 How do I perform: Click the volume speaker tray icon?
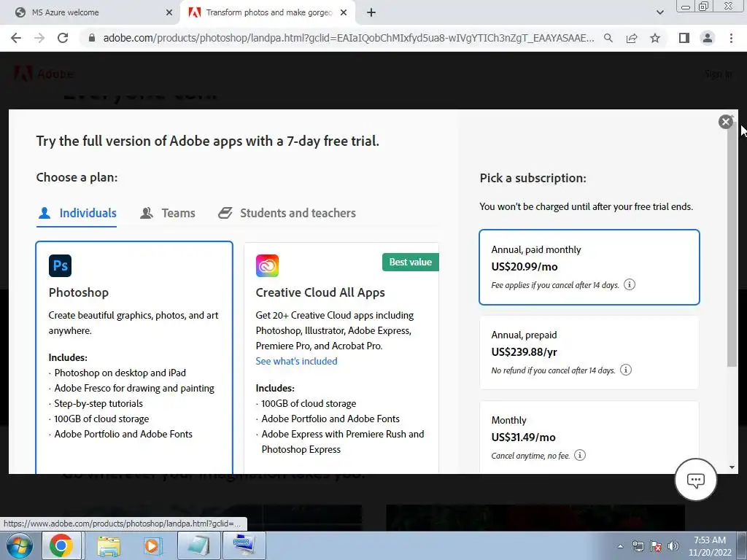pos(673,546)
